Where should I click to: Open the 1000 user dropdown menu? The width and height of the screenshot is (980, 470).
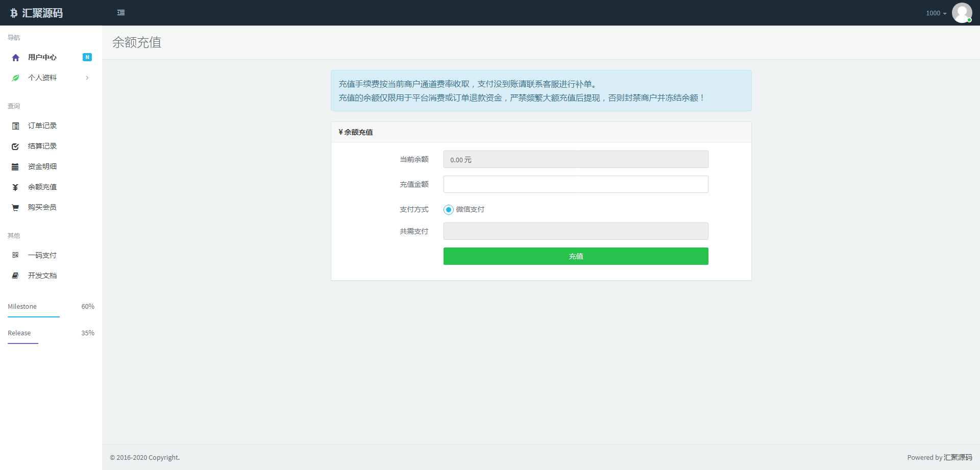click(x=936, y=13)
